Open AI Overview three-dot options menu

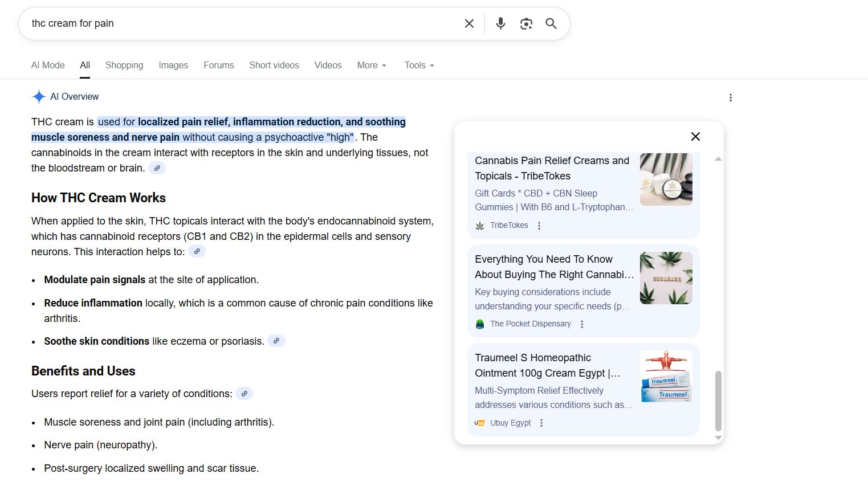click(x=730, y=97)
